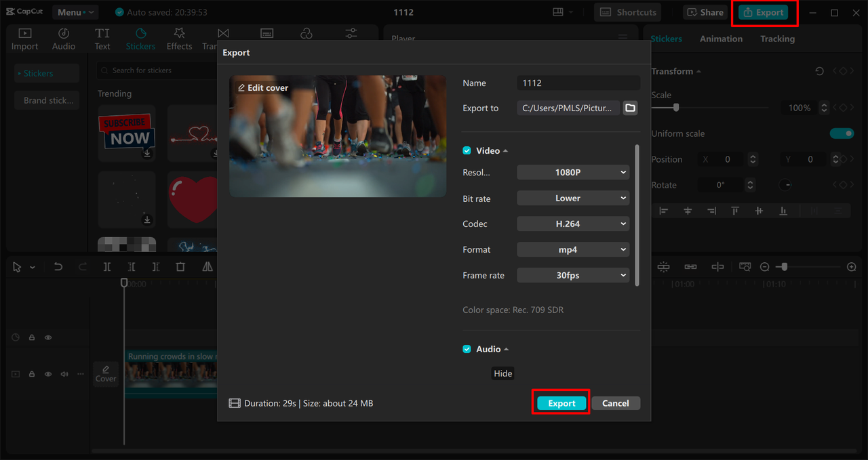Hide the main video track eye icon

48,374
